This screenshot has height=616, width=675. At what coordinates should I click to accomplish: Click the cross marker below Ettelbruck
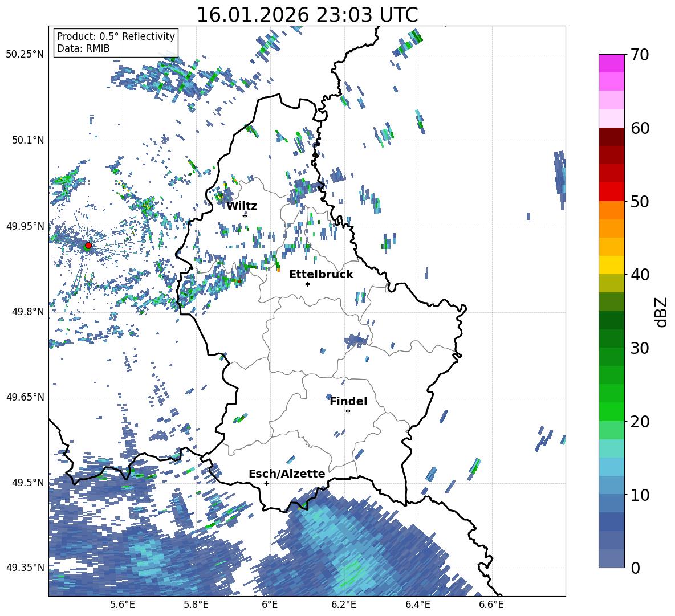(x=307, y=284)
